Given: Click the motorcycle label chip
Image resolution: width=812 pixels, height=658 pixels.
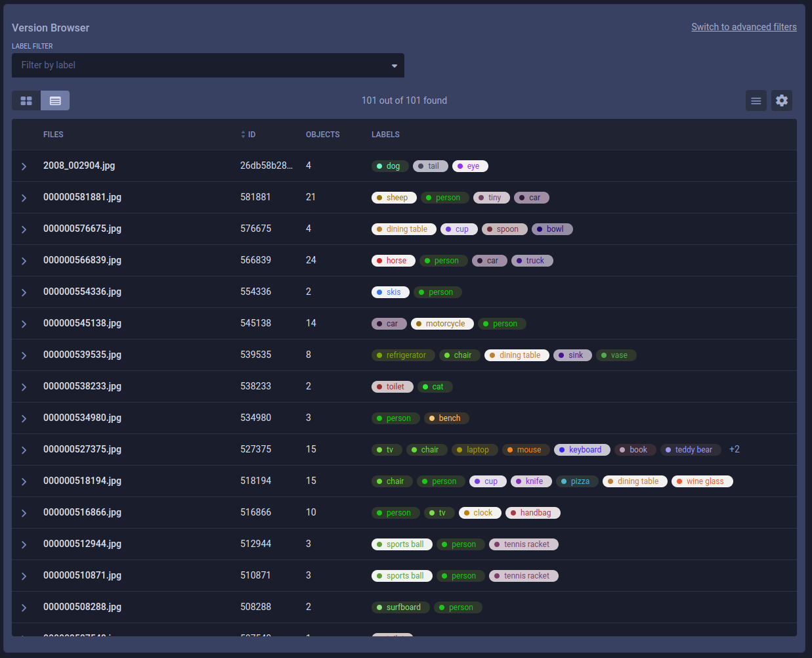Looking at the screenshot, I should click(442, 324).
